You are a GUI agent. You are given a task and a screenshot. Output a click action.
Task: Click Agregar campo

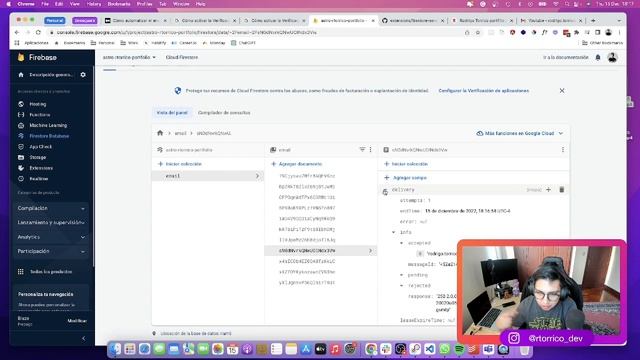(x=405, y=178)
